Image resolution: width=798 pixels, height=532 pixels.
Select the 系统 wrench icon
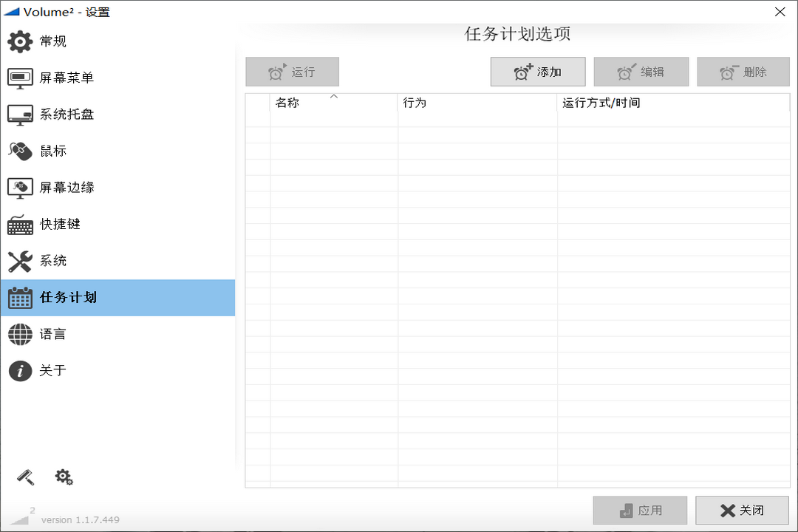pos(18,261)
